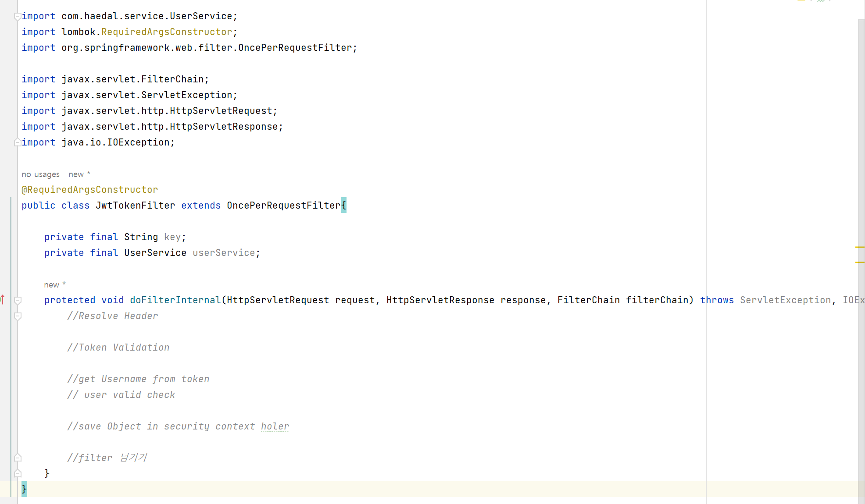The width and height of the screenshot is (865, 504).
Task: Click the //get Username from token comment
Action: coord(138,379)
